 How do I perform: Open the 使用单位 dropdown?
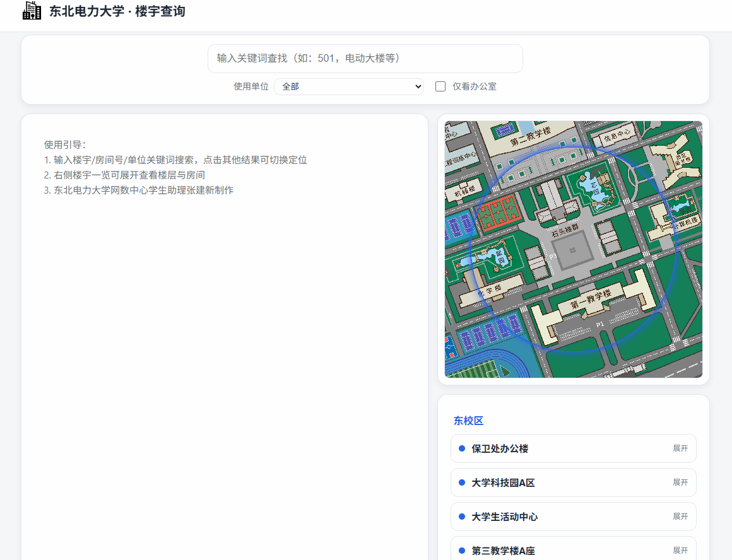point(349,86)
